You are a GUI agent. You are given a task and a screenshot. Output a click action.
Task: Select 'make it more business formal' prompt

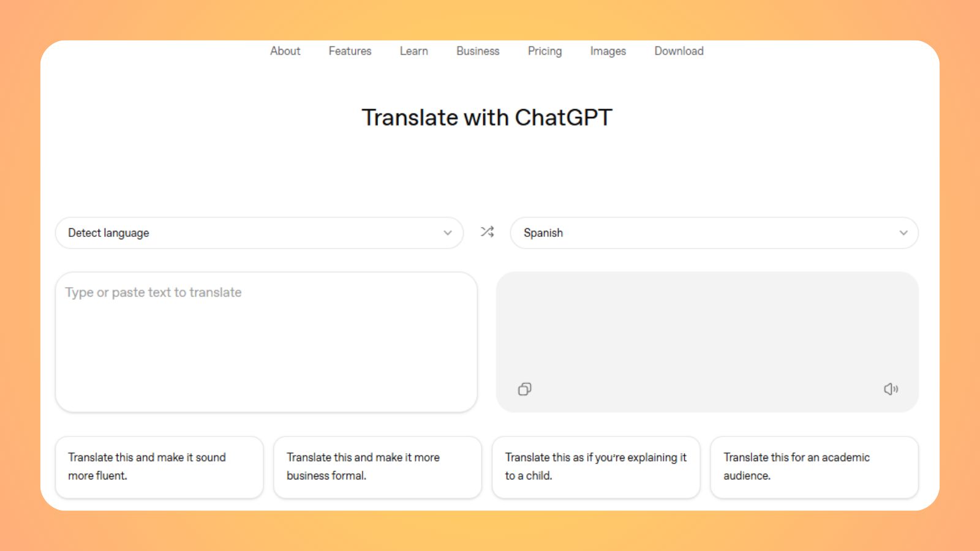click(377, 467)
